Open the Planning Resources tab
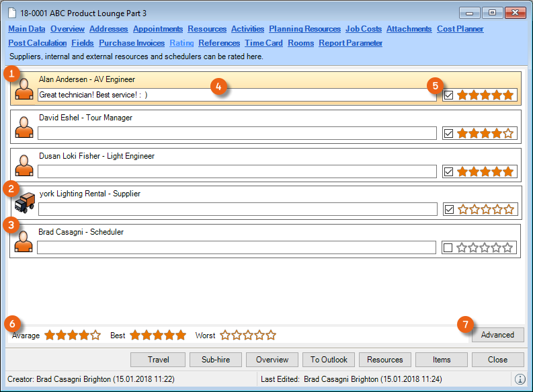This screenshot has height=392, width=533. point(304,29)
